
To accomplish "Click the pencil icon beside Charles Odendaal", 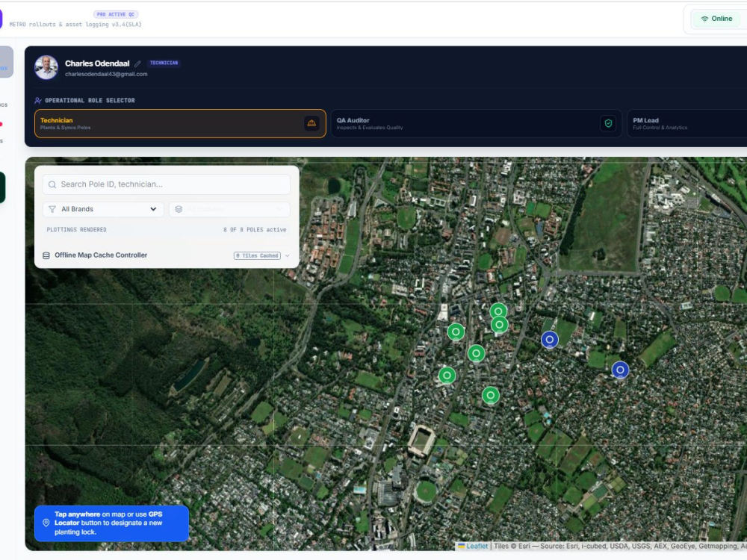I will [137, 63].
